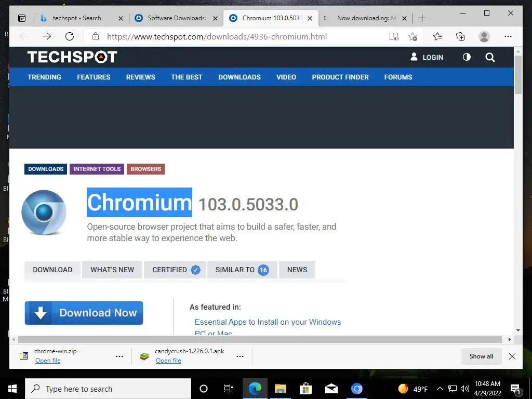Close the Now downloading tab
The height and width of the screenshot is (399, 532).
404,18
